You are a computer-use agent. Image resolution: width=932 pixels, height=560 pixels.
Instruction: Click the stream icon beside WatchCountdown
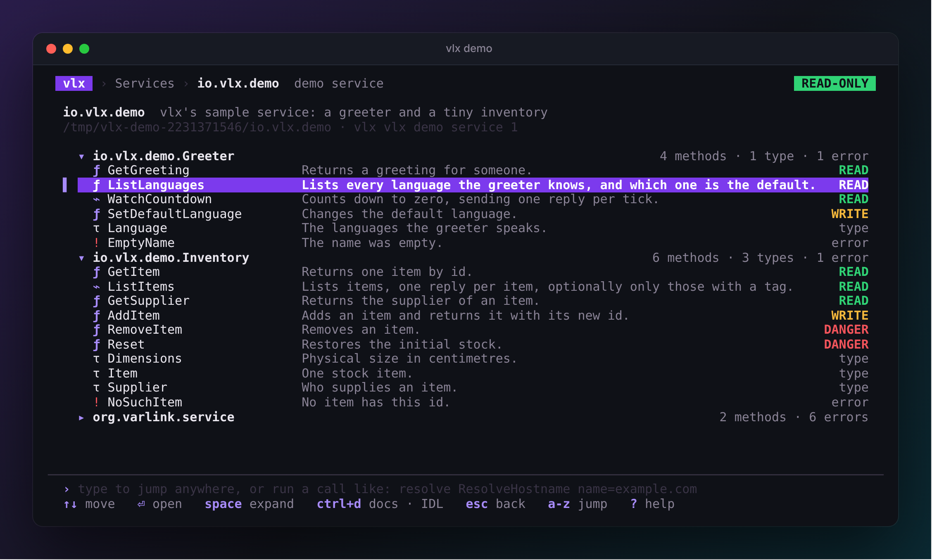pos(96,199)
